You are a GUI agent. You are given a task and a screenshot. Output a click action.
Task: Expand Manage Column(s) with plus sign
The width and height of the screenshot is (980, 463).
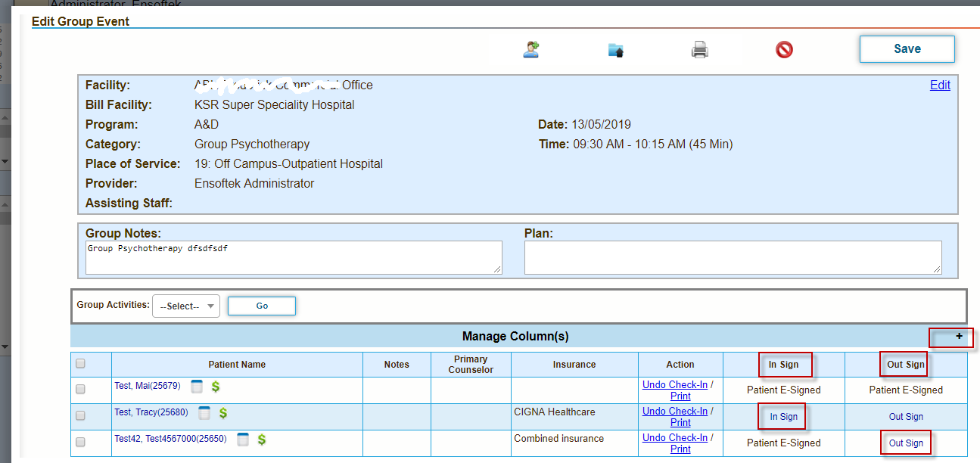click(x=959, y=337)
